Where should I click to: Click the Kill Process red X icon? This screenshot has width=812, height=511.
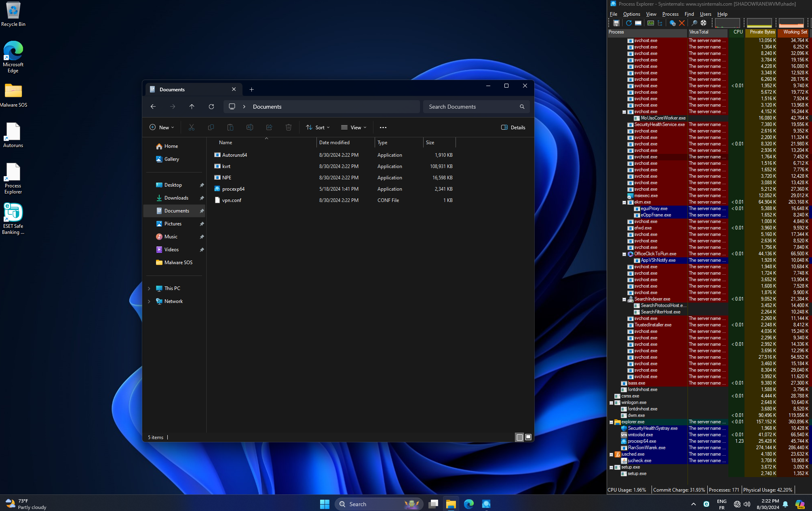coord(682,23)
